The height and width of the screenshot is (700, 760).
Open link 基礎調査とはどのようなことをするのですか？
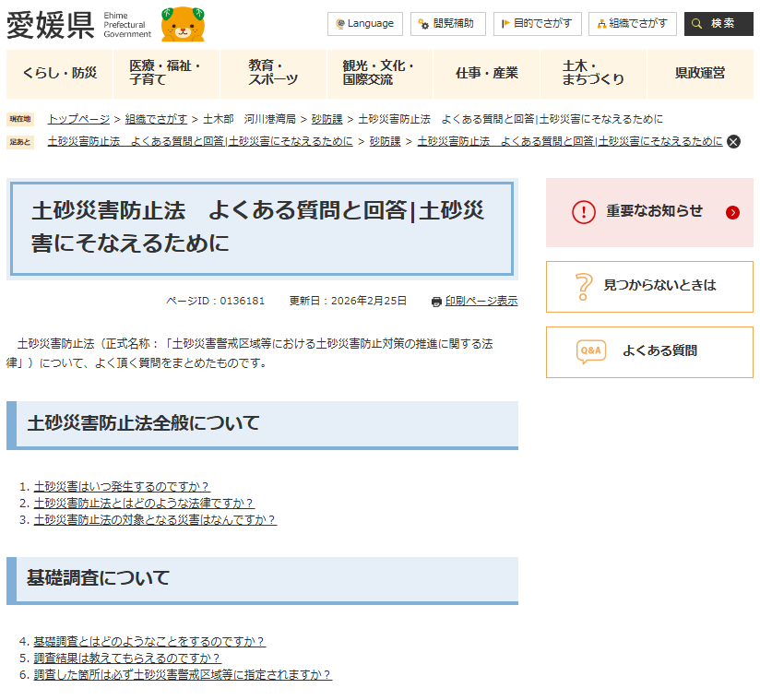pyautogui.click(x=149, y=641)
